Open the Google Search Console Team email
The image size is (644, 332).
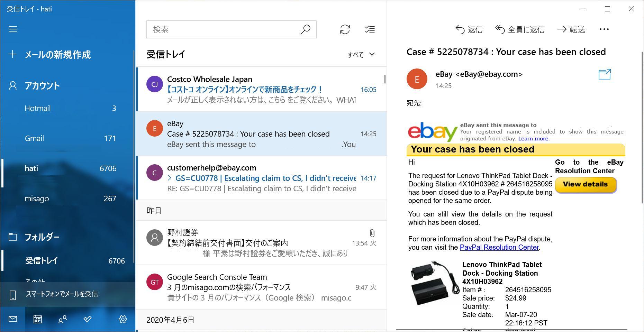click(261, 287)
